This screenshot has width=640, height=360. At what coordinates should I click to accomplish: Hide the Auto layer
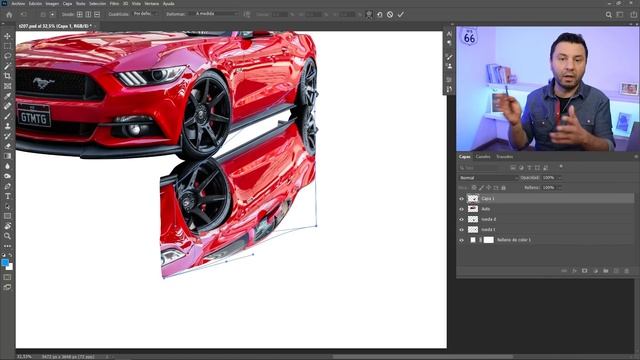coord(462,209)
